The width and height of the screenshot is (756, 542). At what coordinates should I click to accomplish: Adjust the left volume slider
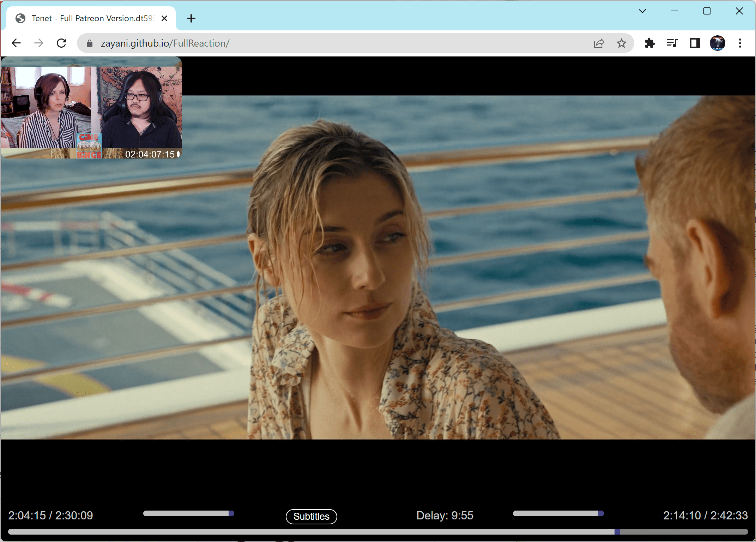tap(189, 513)
